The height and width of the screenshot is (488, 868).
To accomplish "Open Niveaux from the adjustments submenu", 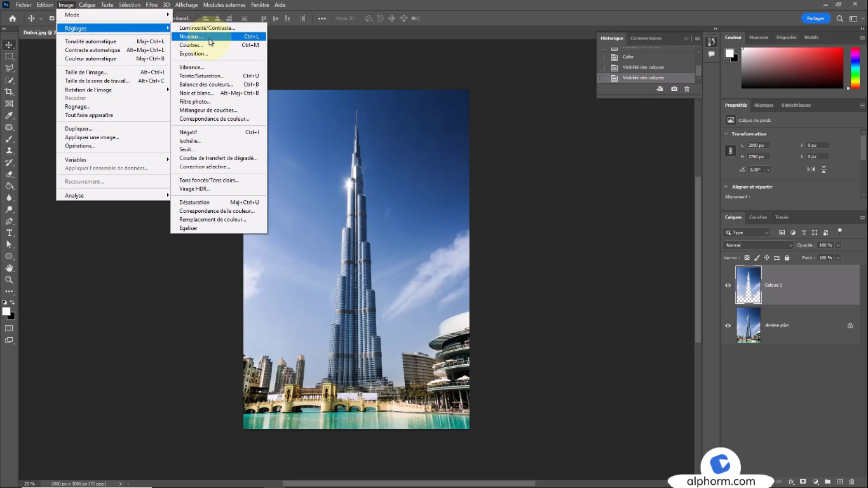I will click(191, 36).
